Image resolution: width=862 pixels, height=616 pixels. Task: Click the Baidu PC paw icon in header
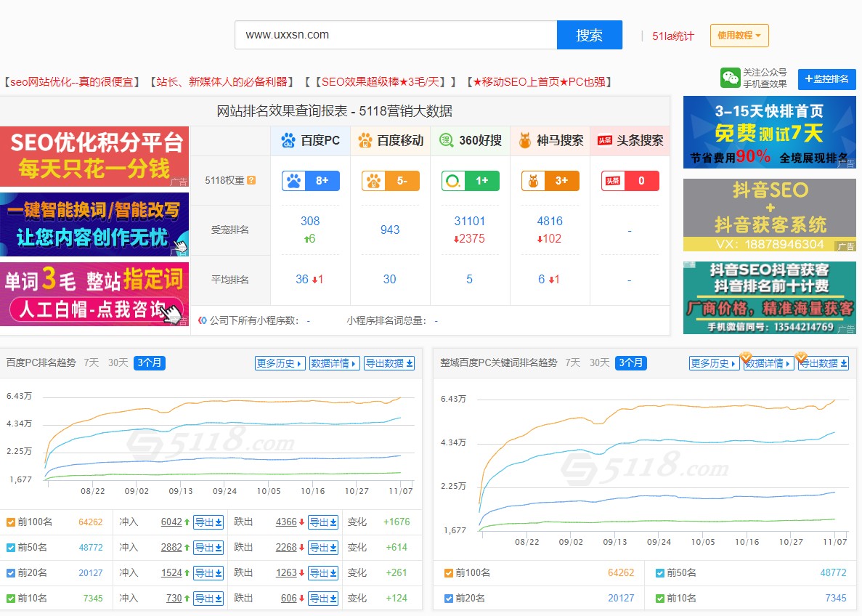288,141
